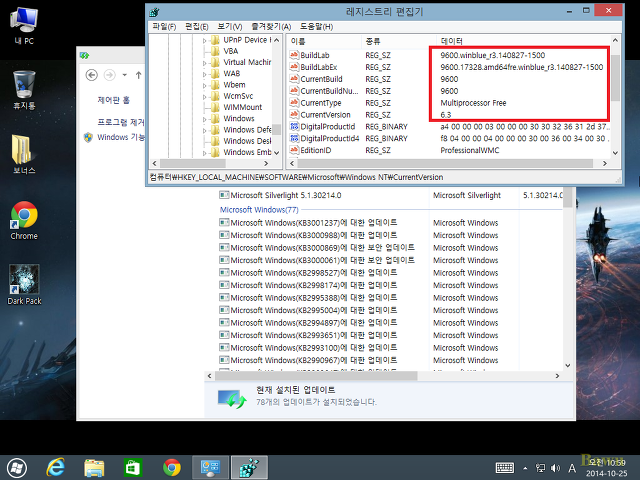Viewport: 640px width, 480px height.
Task: Collapse the Microsoft Windows(77) group header
Action: pyautogui.click(x=259, y=210)
